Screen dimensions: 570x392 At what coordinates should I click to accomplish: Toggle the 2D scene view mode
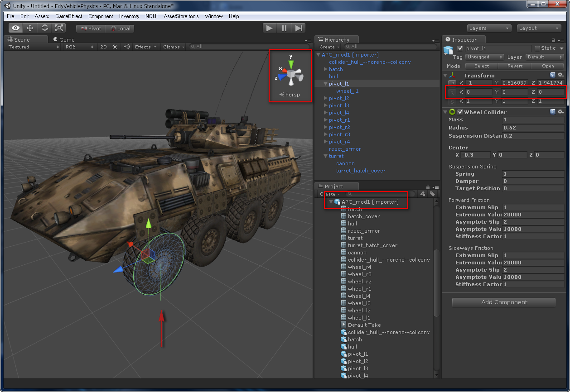coord(103,47)
